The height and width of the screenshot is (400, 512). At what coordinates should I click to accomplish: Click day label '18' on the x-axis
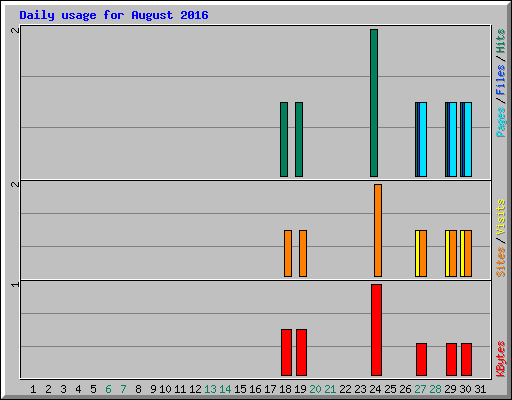[x=285, y=389]
